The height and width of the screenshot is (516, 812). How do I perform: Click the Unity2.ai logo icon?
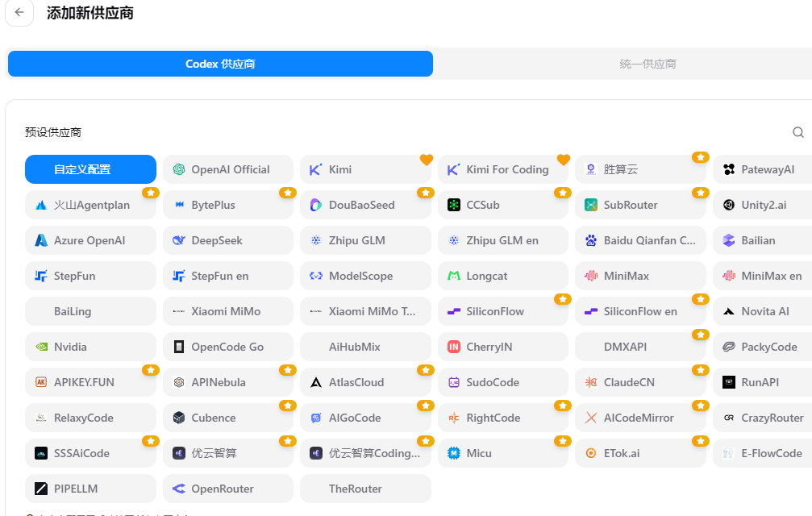click(729, 205)
